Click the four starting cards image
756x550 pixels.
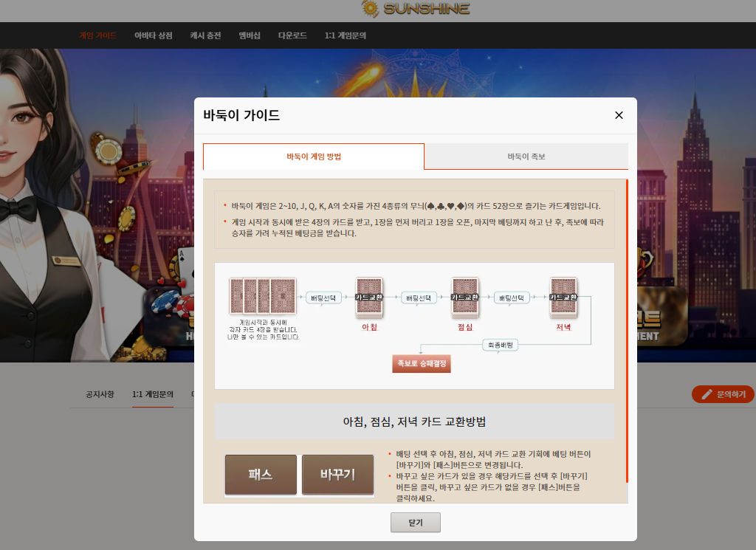263,295
